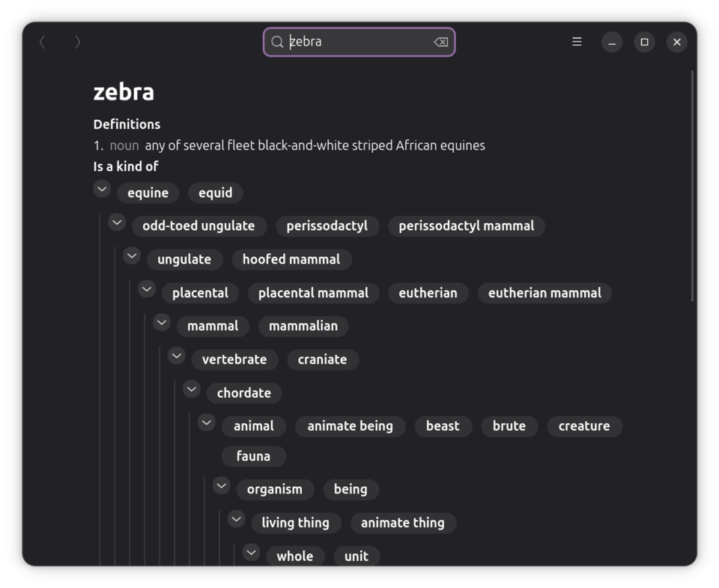Viewport: 719px width, 588px height.
Task: Focus the zebra search input field
Action: [x=359, y=42]
